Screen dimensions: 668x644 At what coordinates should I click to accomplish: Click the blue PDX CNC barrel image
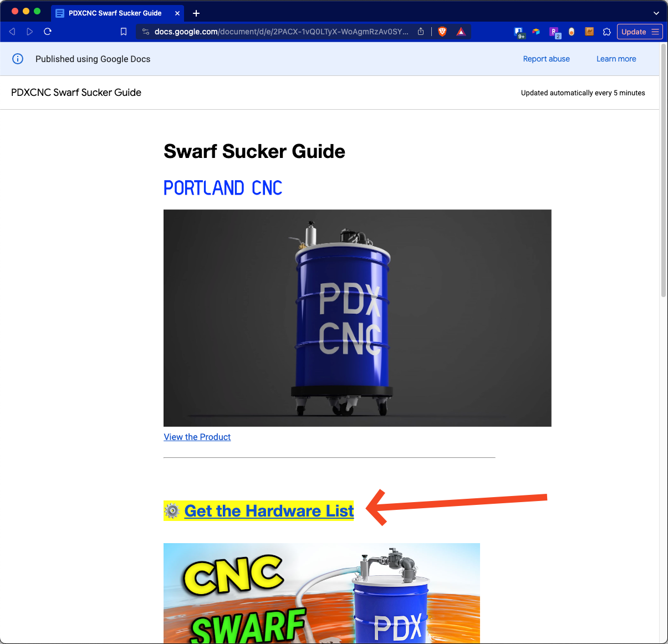[358, 318]
